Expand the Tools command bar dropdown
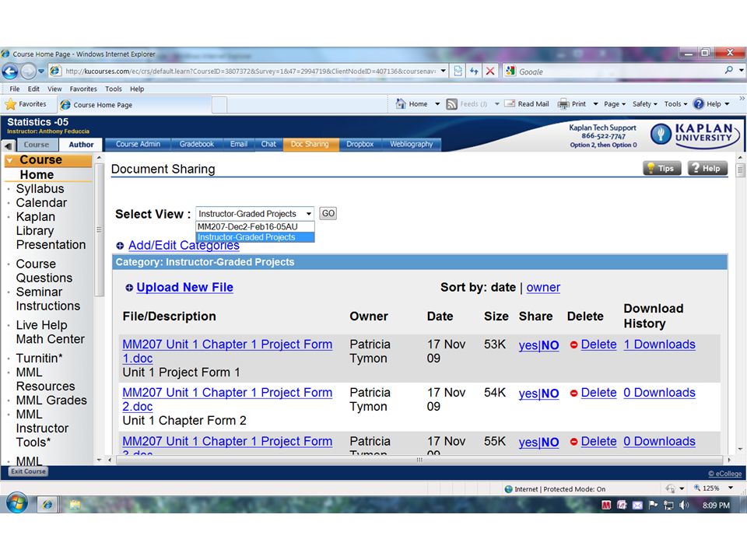The width and height of the screenshot is (747, 560). [675, 103]
